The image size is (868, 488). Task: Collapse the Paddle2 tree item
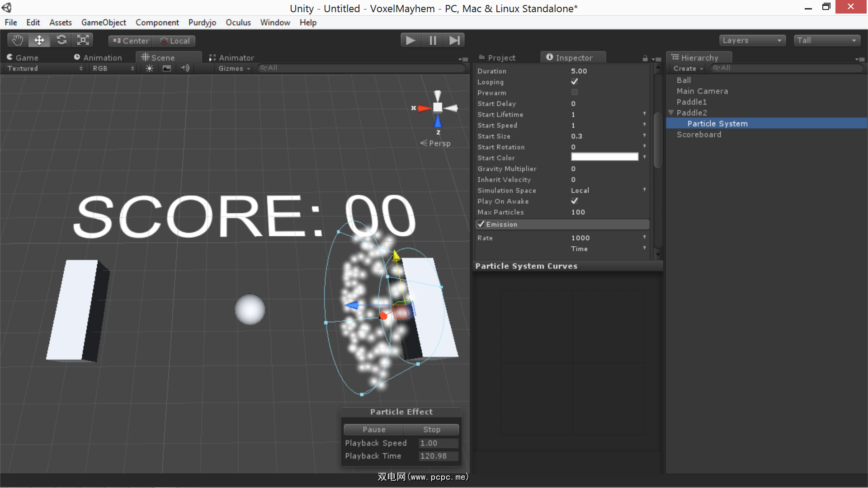[x=671, y=113]
